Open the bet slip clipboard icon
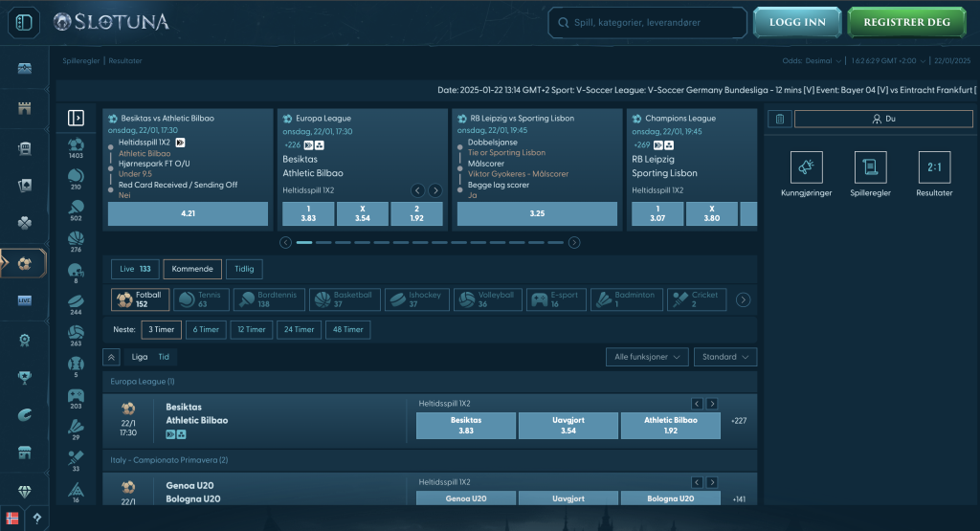Viewport: 980px width, 531px height. (779, 119)
